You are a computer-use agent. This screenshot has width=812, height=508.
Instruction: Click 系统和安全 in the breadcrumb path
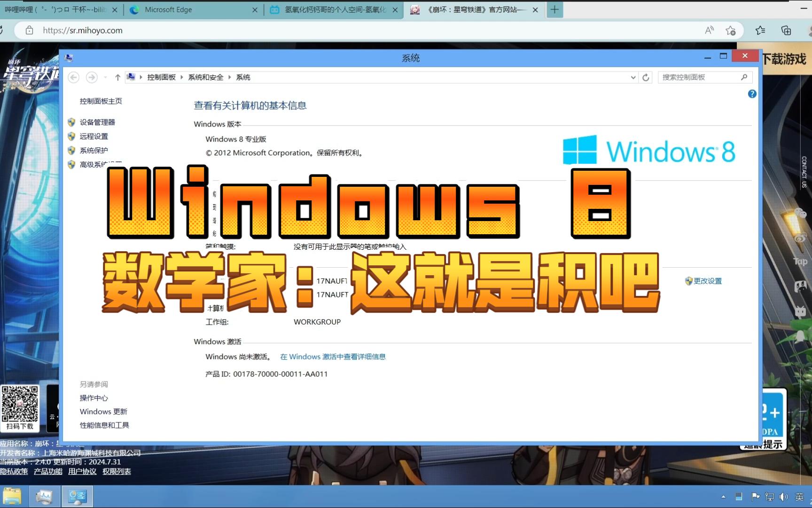[x=206, y=77]
